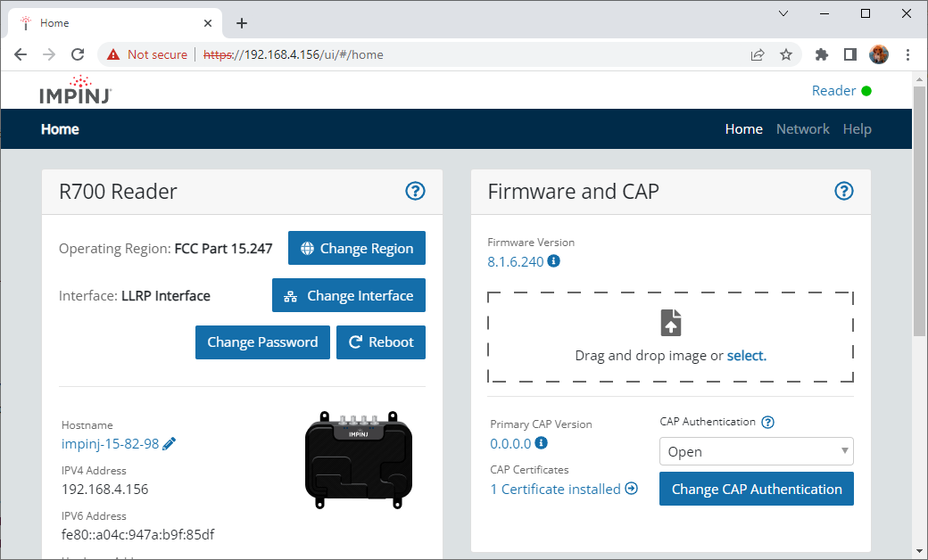
Task: Open the R700 Reader help icon
Action: (415, 191)
